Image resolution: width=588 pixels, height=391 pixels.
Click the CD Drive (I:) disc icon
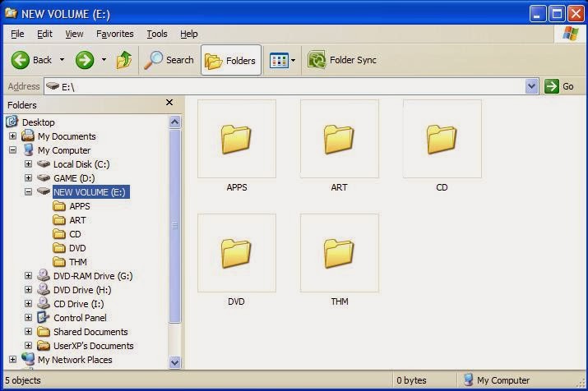[x=44, y=303]
